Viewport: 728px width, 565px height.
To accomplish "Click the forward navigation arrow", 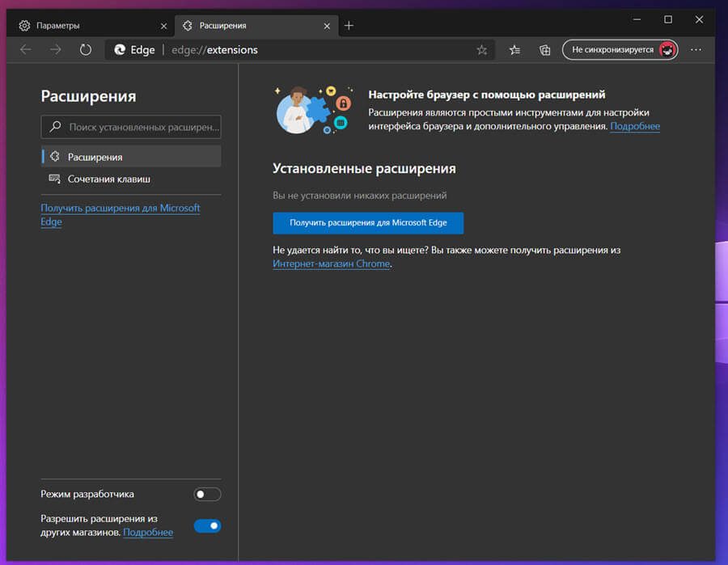I will click(56, 49).
